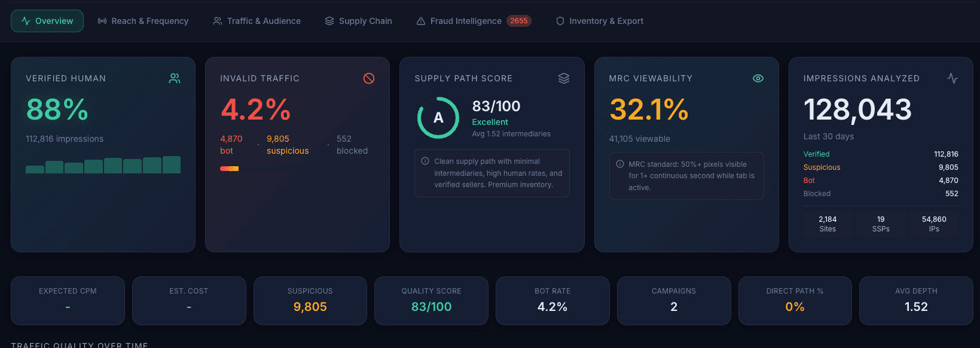
Task: Click the 2655 fraud alert badge
Action: 519,21
